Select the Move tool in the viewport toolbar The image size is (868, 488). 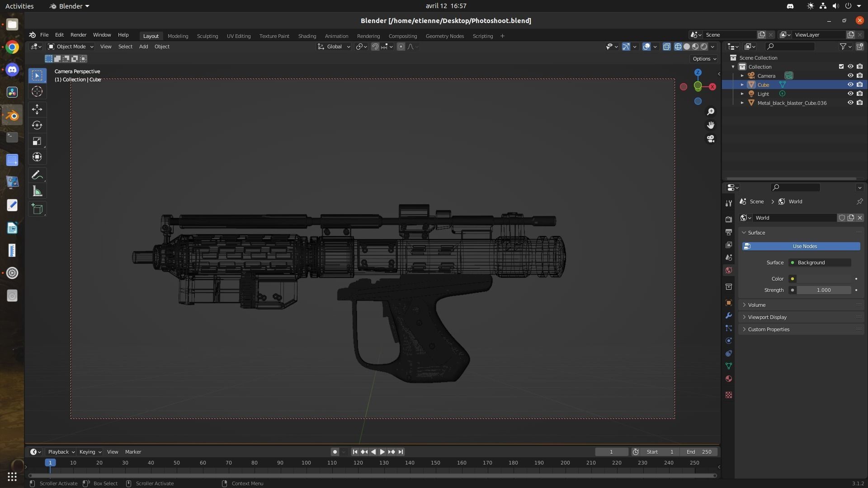37,109
